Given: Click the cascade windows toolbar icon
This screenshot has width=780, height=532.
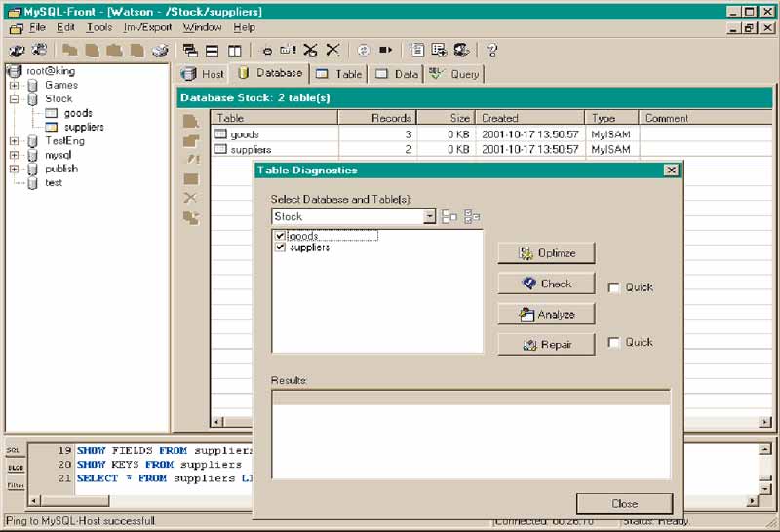Looking at the screenshot, I should pos(190,51).
